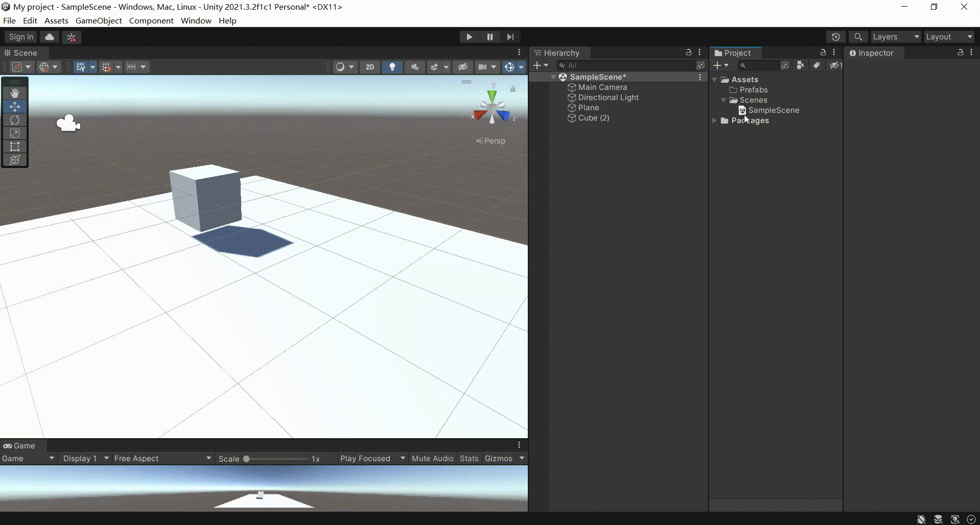This screenshot has height=525, width=980.
Task: Toggle 2D view mode in Scene
Action: (370, 67)
